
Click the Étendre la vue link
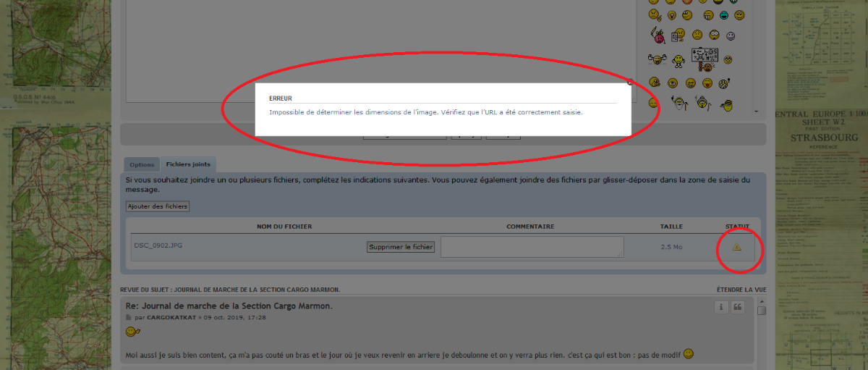point(741,290)
